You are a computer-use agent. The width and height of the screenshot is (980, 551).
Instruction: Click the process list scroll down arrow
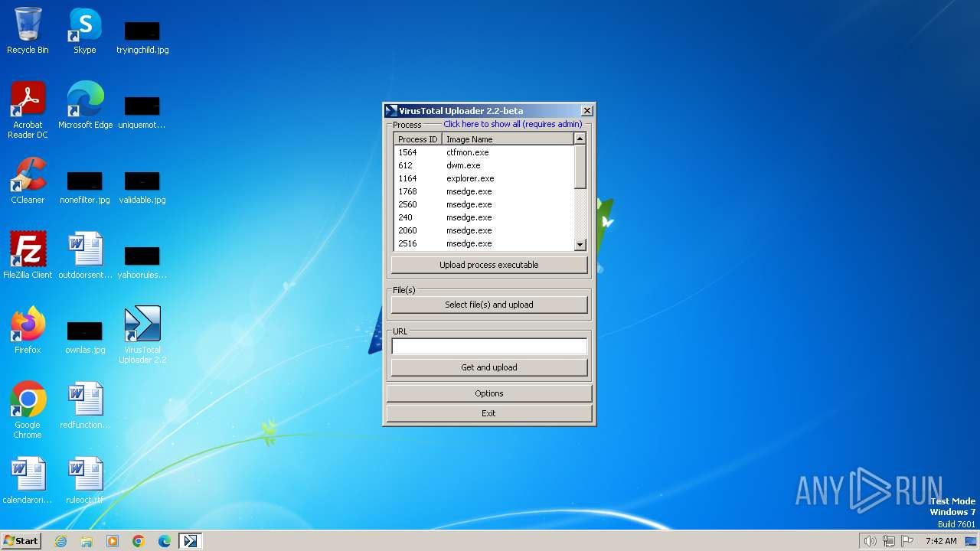coord(580,244)
